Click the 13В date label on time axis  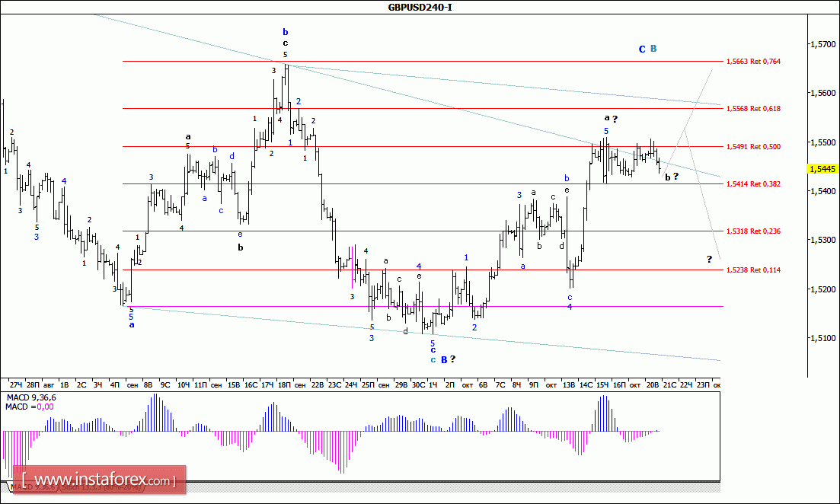pos(568,385)
